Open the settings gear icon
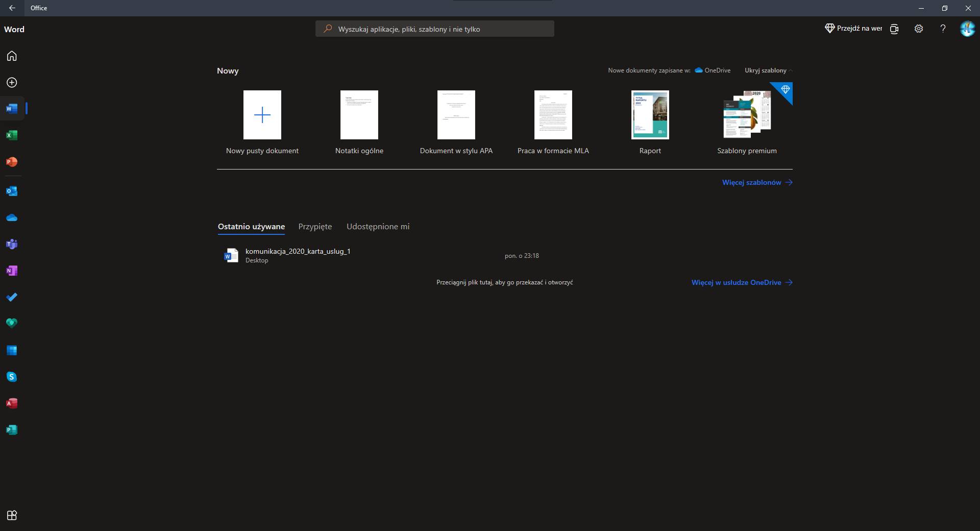This screenshot has width=980, height=531. click(x=919, y=29)
